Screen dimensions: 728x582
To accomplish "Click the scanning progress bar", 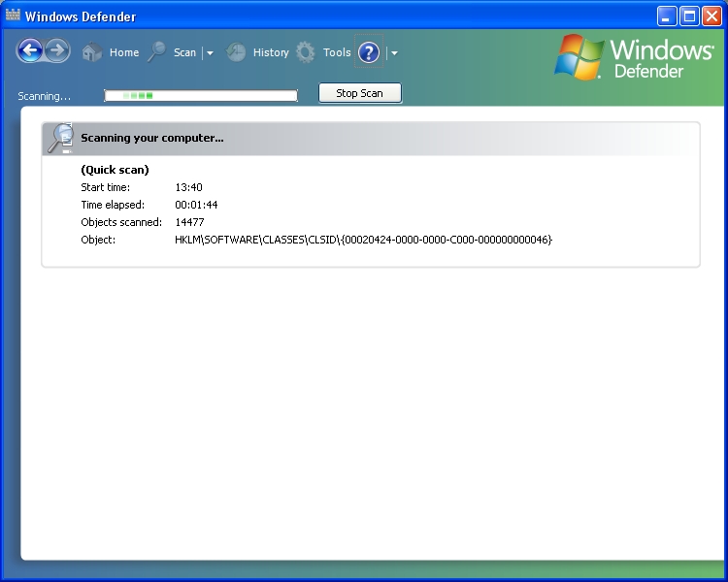I will pos(201,95).
